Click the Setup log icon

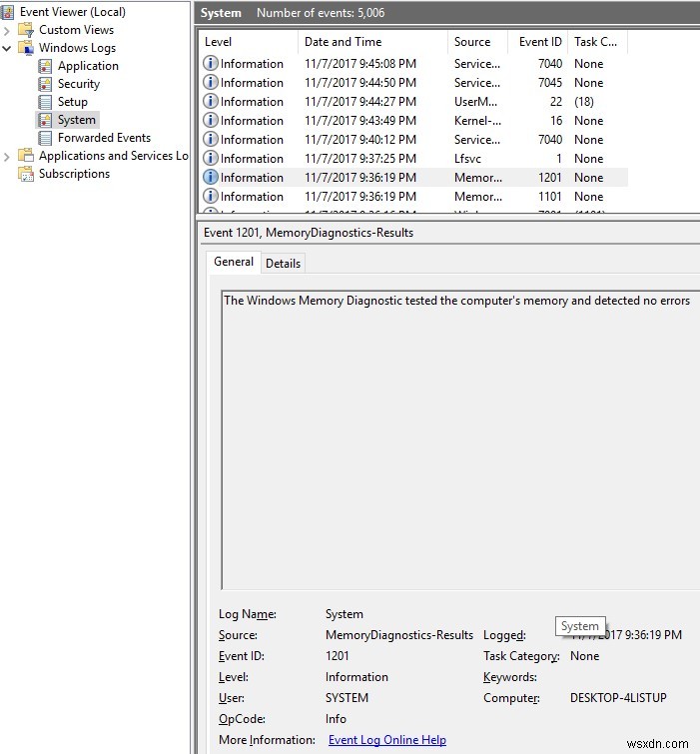coord(45,102)
